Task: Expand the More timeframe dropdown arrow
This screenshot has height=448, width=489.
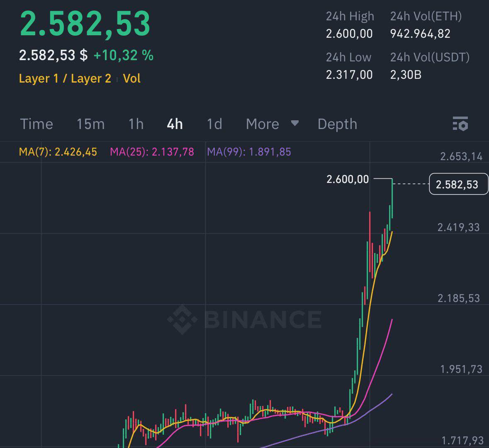Action: [295, 123]
